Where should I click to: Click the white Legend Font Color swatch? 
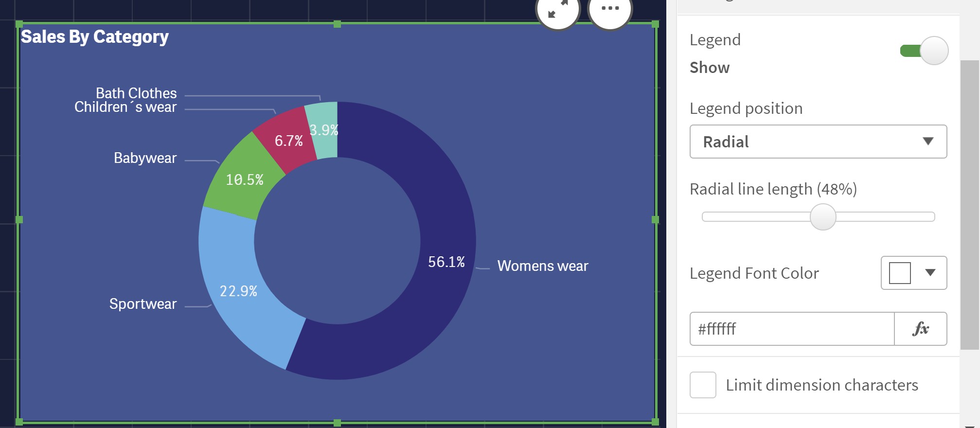click(900, 273)
